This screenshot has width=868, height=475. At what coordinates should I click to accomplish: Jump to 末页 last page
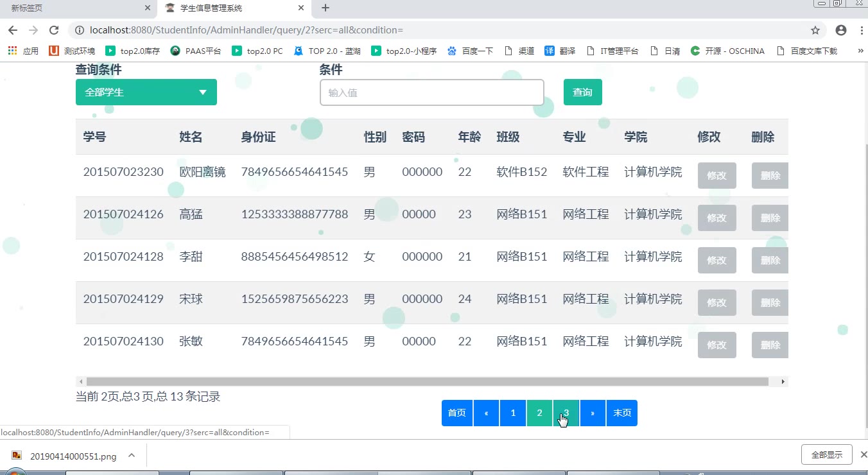(621, 413)
